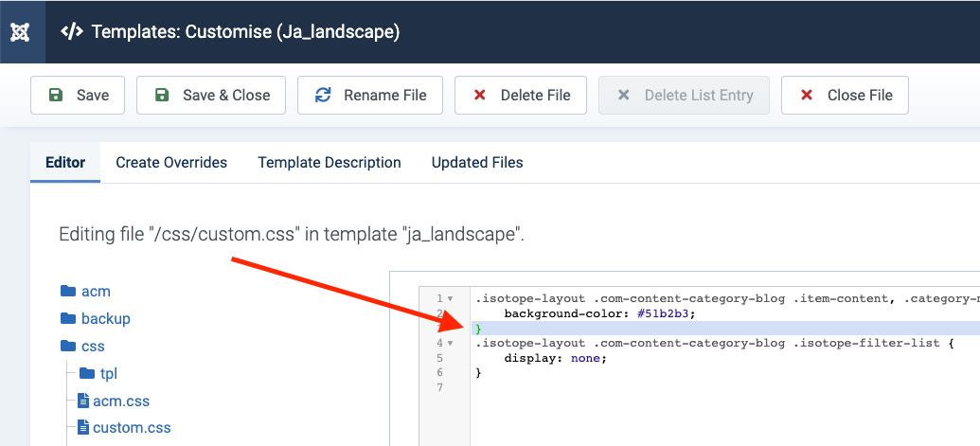Open the acm.css file
Image resolution: width=980 pixels, height=446 pixels.
[x=120, y=401]
